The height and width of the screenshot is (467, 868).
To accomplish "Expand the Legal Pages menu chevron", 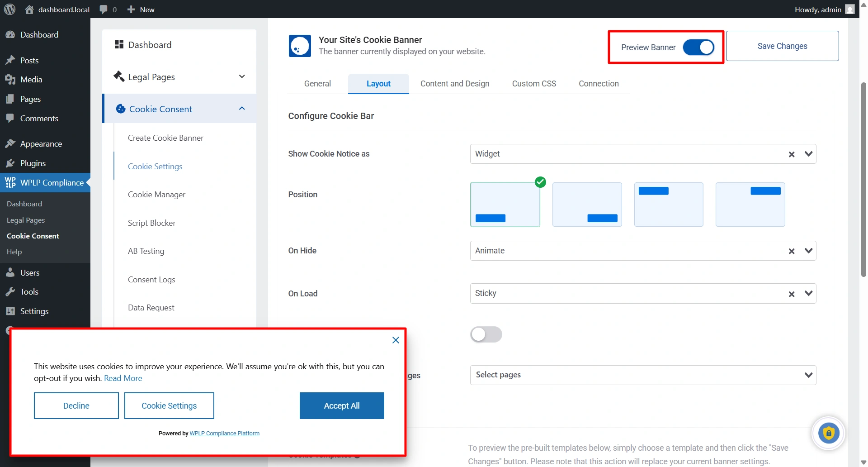I will click(x=242, y=76).
